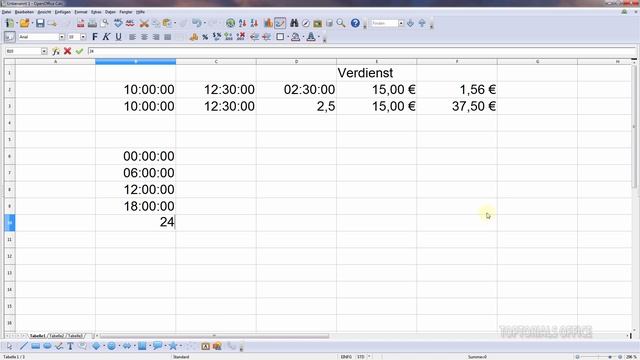The width and height of the screenshot is (640, 360).
Task: Cancel cell input with red X
Action: coord(67,51)
